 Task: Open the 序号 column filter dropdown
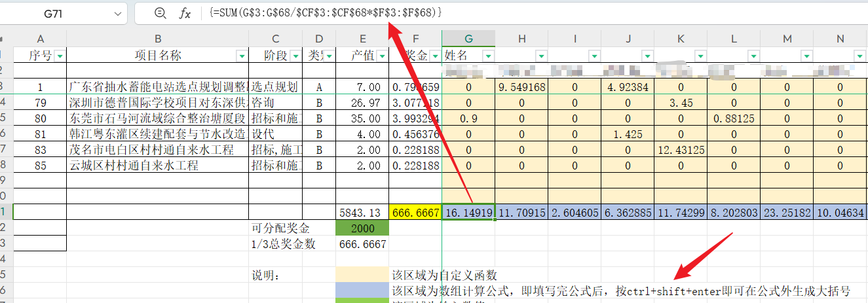coord(60,56)
